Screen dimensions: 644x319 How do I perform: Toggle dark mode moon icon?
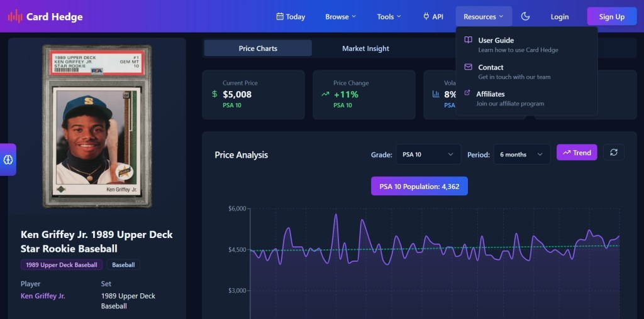(526, 16)
